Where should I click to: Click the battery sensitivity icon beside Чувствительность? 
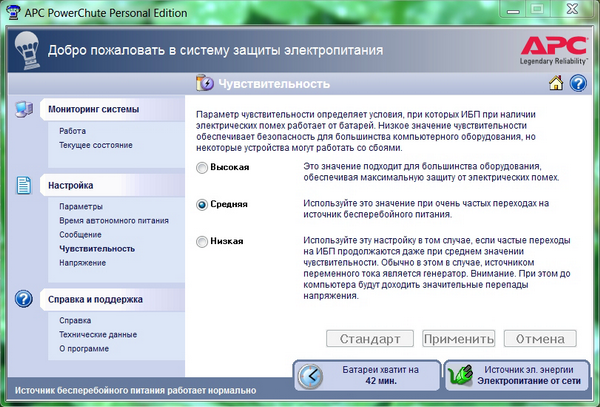[x=205, y=83]
